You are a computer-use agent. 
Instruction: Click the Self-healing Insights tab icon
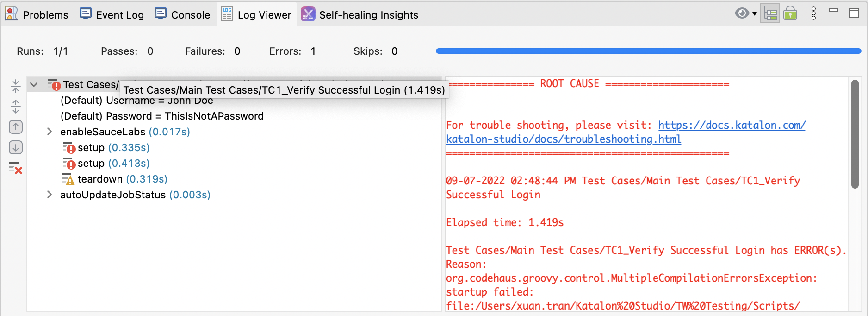click(x=308, y=14)
